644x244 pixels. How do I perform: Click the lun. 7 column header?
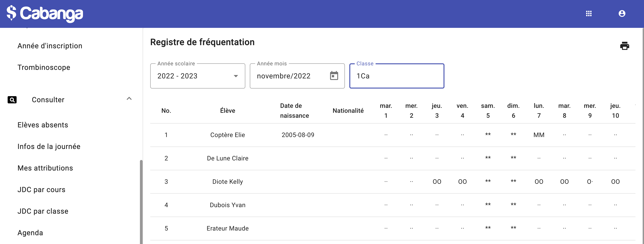[539, 111]
